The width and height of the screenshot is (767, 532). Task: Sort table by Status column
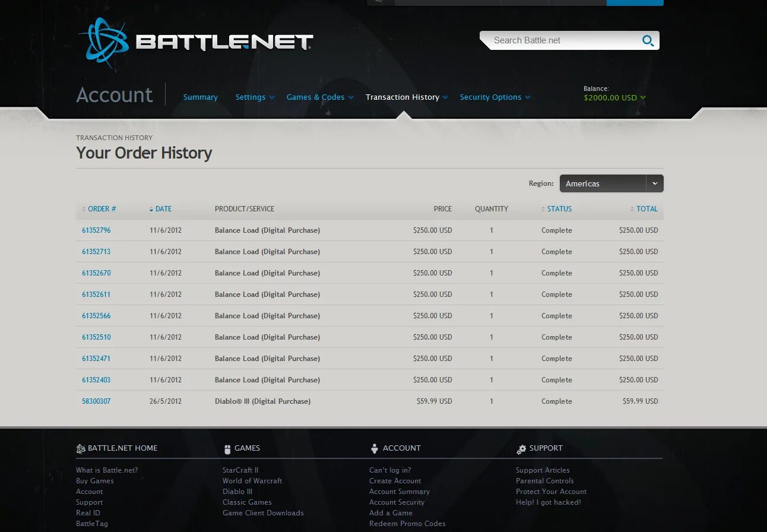tap(556, 209)
